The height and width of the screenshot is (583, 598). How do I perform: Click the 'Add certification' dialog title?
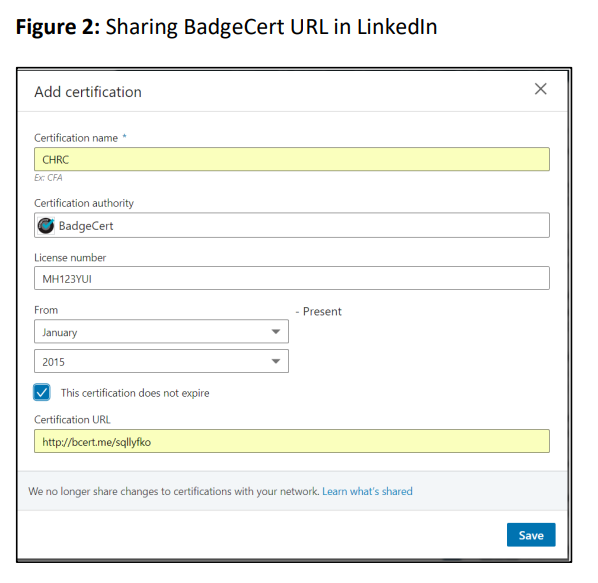pyautogui.click(x=88, y=92)
